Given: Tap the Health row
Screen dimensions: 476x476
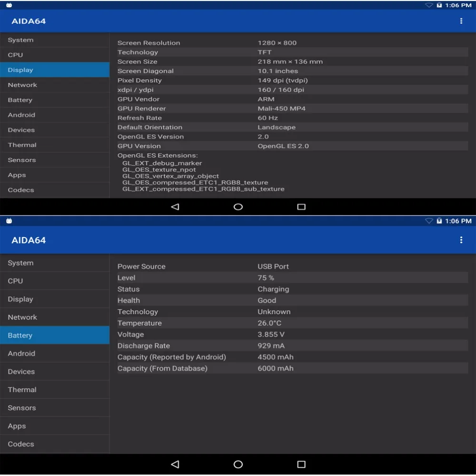Looking at the screenshot, I should pyautogui.click(x=293, y=300).
